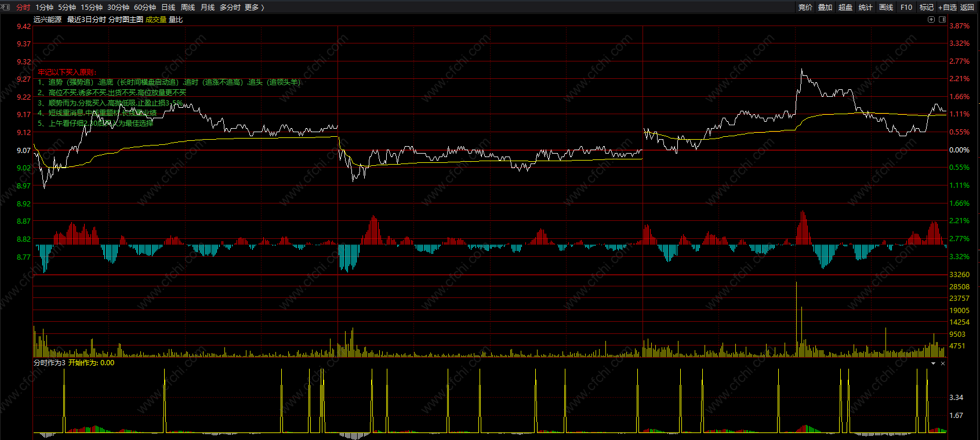The height and width of the screenshot is (440, 980).
Task: Select the 1分钟 period tab
Action: click(x=44, y=8)
